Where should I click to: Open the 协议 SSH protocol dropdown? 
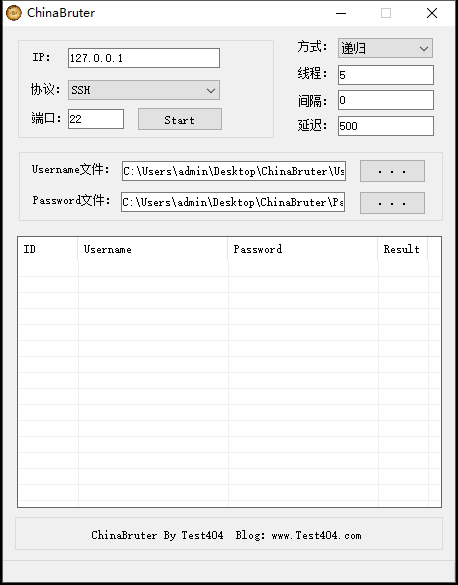144,90
